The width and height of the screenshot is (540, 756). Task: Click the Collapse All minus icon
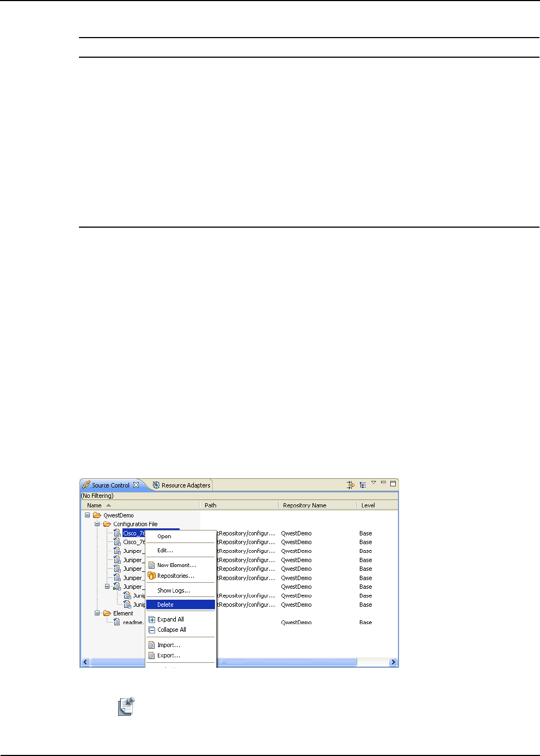coord(152,630)
